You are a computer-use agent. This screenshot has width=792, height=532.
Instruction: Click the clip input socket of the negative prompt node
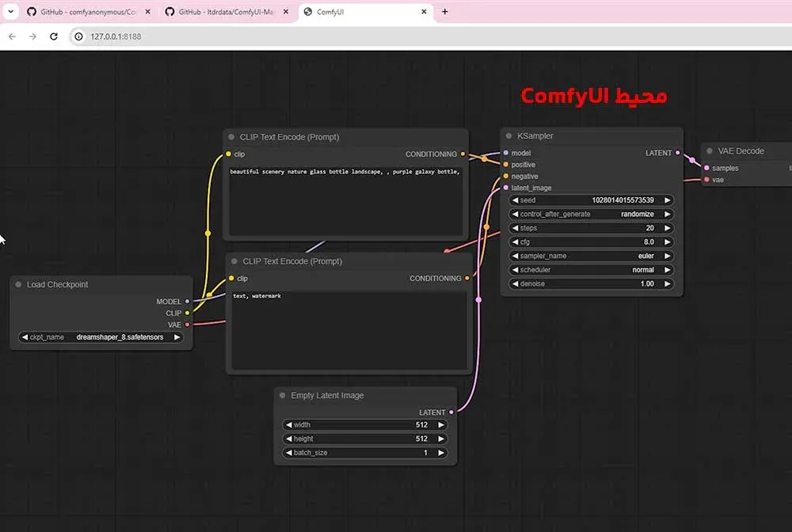pos(231,278)
